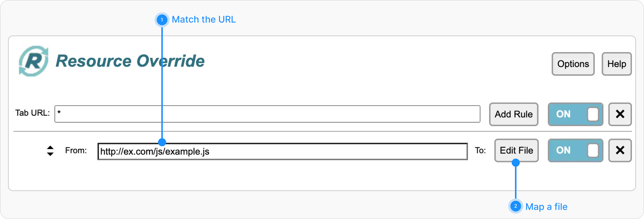
Task: Click the Resource Override title text
Action: click(x=130, y=61)
